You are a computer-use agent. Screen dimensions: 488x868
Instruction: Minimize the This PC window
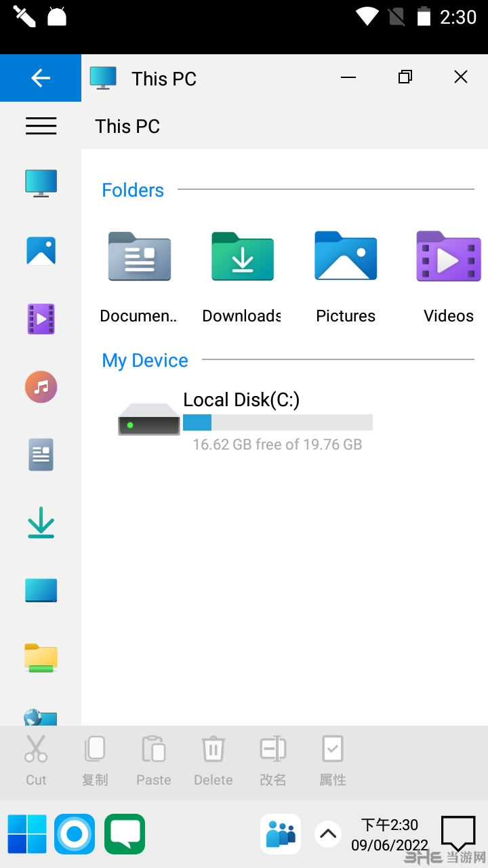tap(348, 77)
